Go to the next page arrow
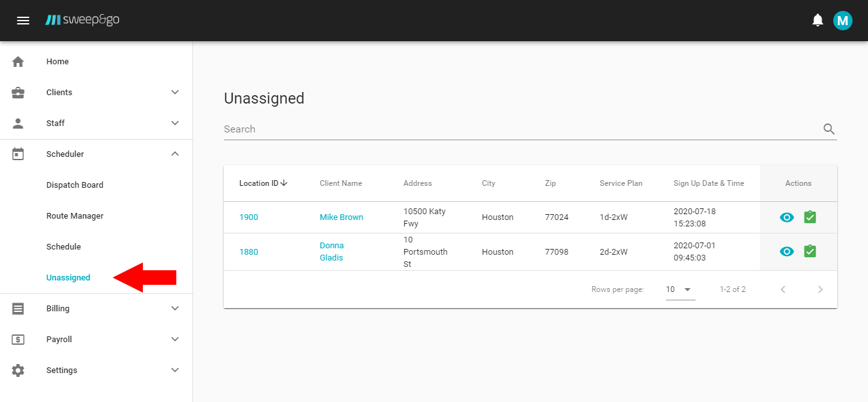This screenshot has height=402, width=868. tap(820, 289)
